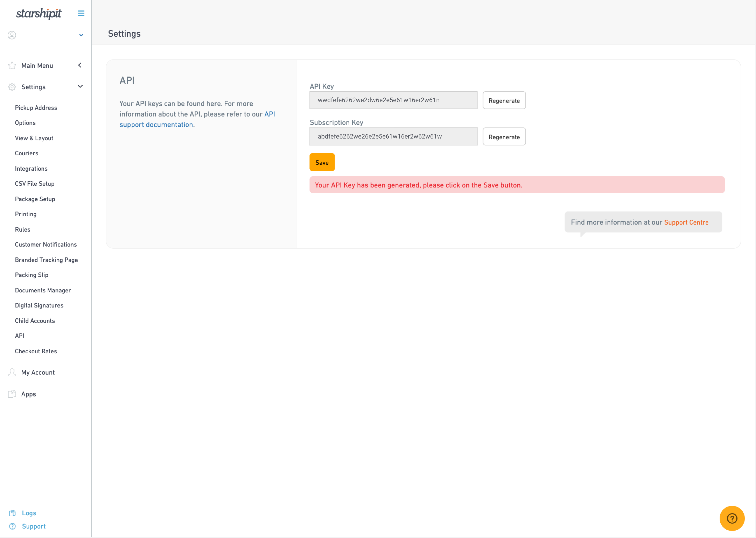
Task: Click the Main Menu left chevron
Action: coord(80,65)
